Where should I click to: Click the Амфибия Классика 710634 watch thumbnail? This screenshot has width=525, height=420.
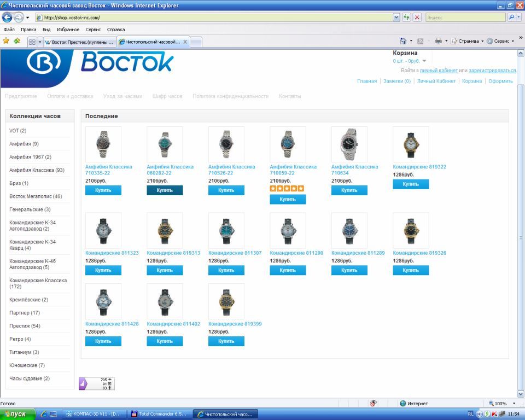tap(349, 144)
